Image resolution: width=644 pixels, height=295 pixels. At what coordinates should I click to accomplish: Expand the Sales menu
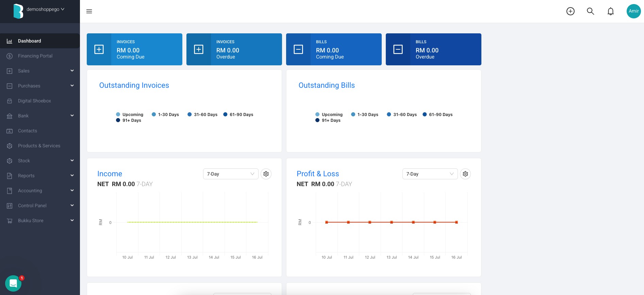click(40, 71)
